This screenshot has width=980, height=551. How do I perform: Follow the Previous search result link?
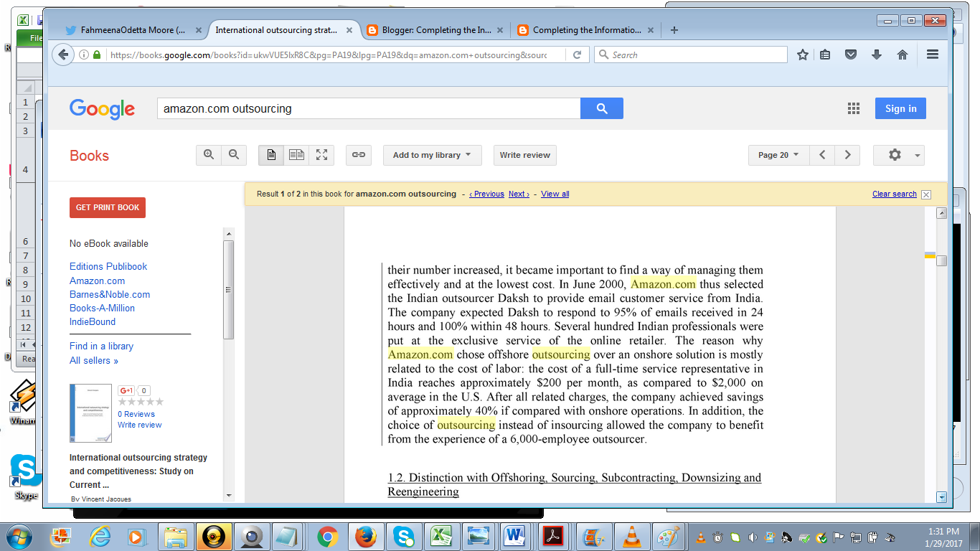[x=486, y=194]
